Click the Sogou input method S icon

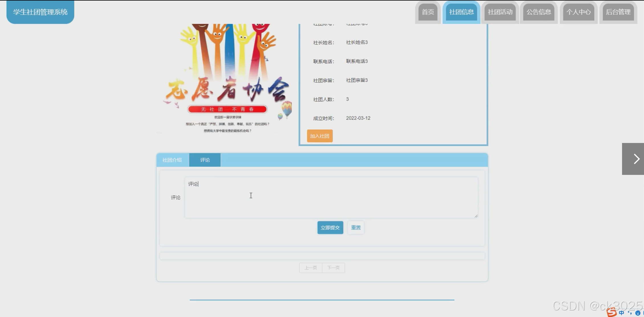coord(611,312)
